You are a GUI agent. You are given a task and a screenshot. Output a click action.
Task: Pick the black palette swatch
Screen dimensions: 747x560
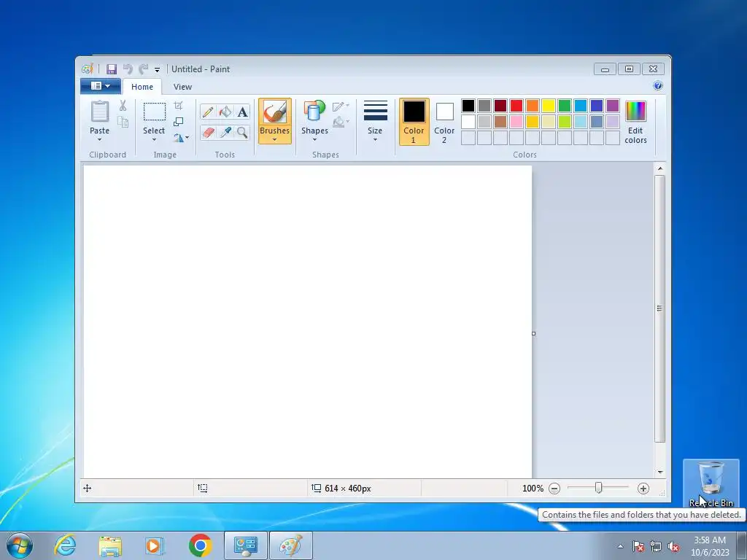(x=468, y=106)
